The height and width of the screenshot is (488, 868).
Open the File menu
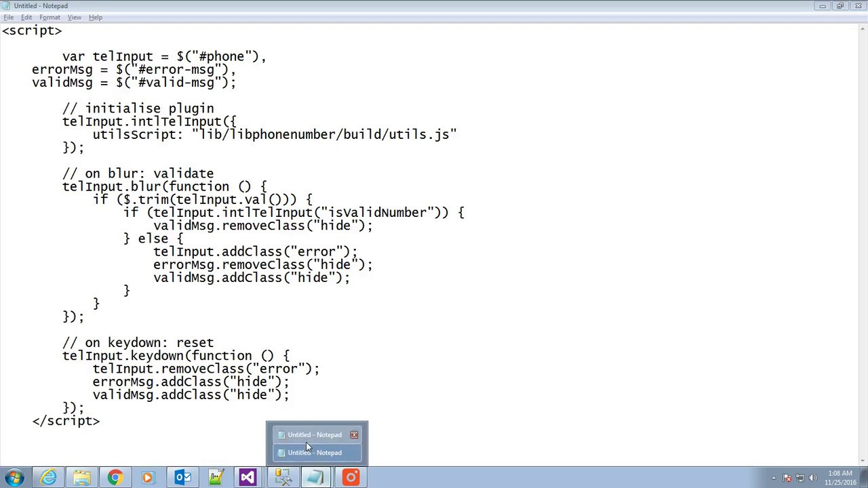coord(9,18)
